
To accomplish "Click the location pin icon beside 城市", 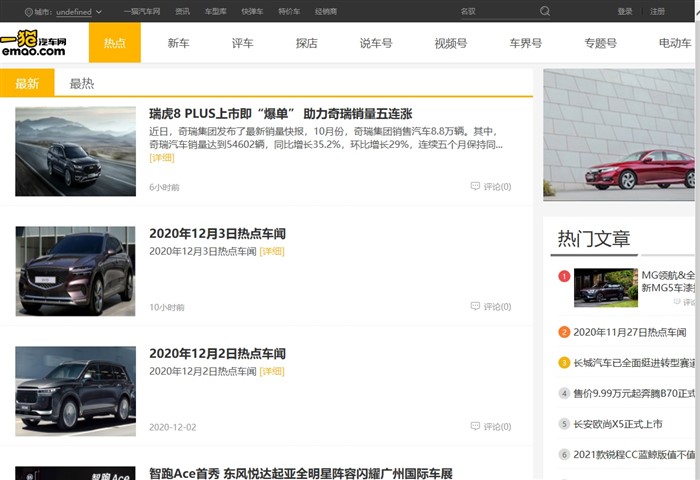I will [29, 12].
